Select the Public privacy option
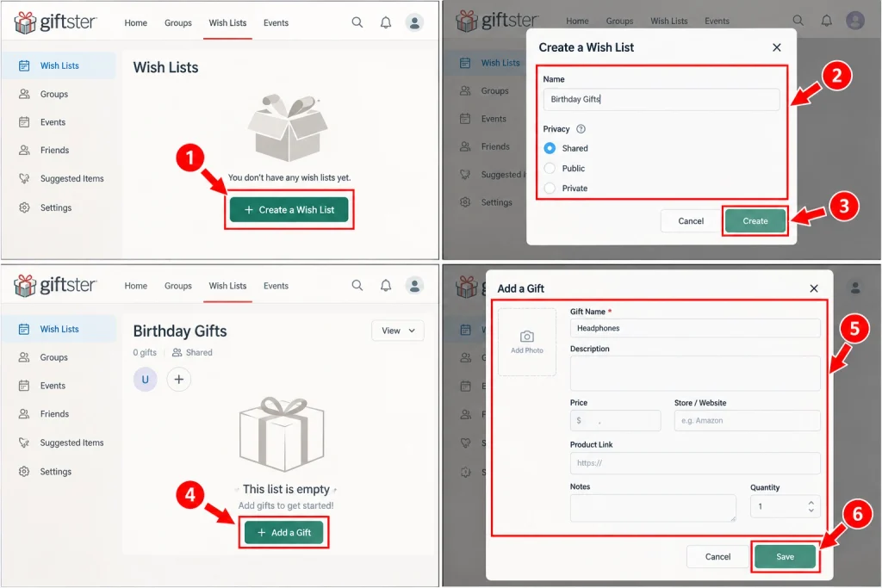The width and height of the screenshot is (882, 588). [x=550, y=168]
